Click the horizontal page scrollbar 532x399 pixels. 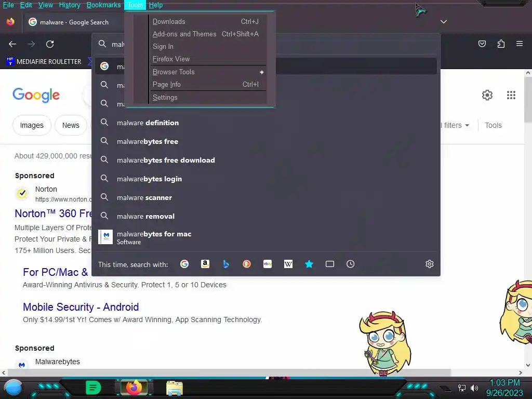[x=229, y=373]
